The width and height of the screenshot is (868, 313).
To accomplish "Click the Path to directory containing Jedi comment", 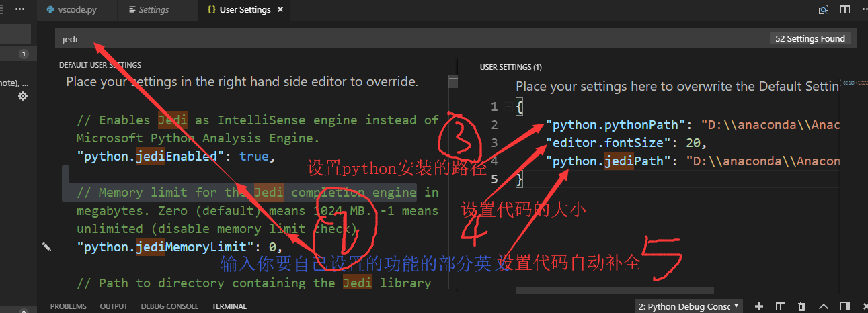I will 254,283.
